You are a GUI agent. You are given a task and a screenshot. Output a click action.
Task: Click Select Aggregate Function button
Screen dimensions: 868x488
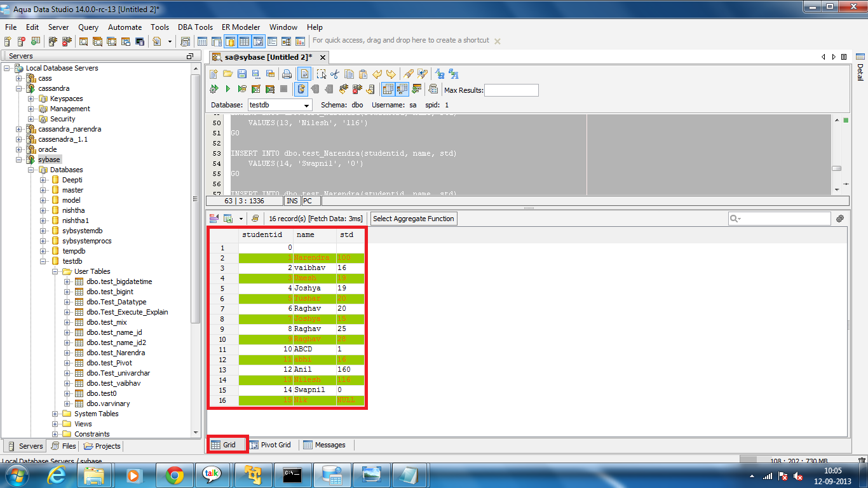pyautogui.click(x=414, y=219)
